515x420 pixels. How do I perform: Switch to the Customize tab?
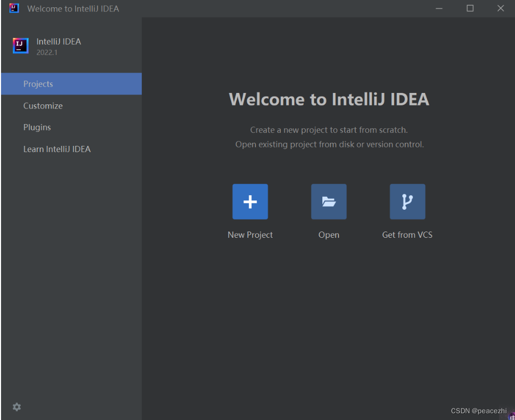click(43, 106)
